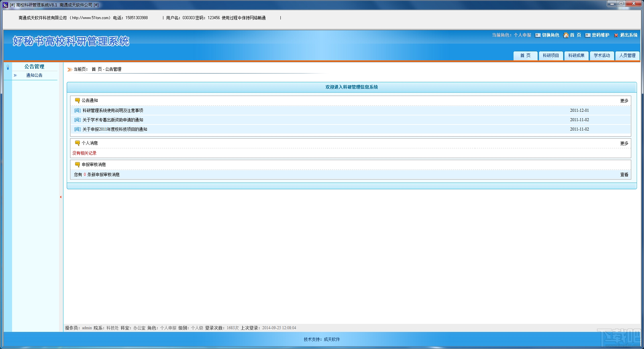Click the 欢迎进入科研管理信息系统 panel header

[352, 87]
